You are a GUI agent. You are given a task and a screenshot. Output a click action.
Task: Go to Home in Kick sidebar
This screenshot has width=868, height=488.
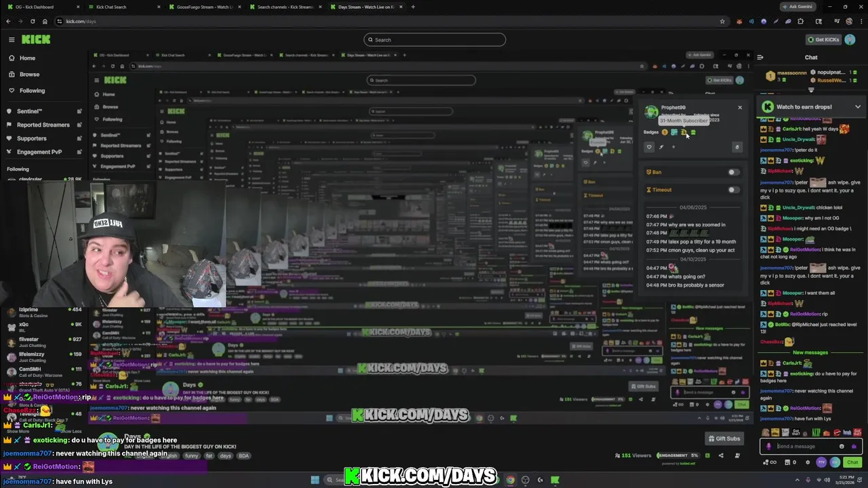27,58
